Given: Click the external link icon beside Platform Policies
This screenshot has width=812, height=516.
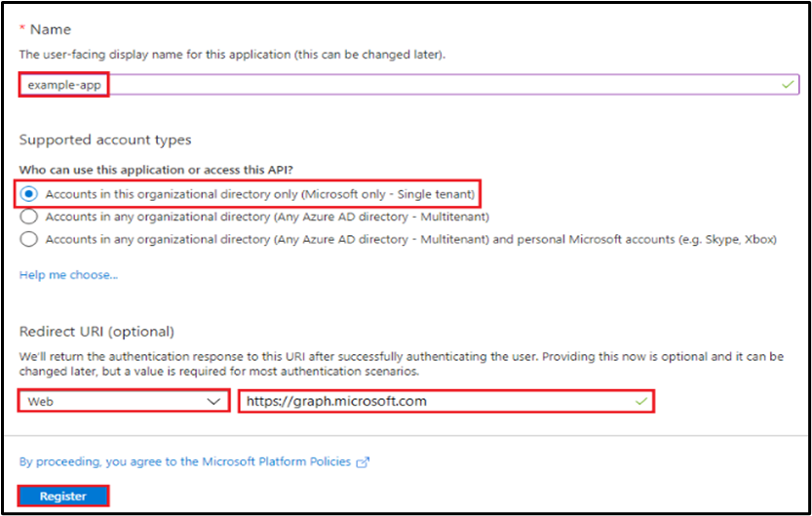Looking at the screenshot, I should tap(364, 461).
